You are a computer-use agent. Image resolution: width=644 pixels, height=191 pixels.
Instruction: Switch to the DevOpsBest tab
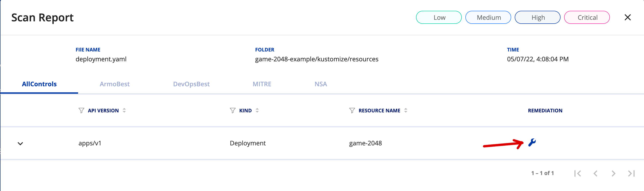click(x=191, y=84)
